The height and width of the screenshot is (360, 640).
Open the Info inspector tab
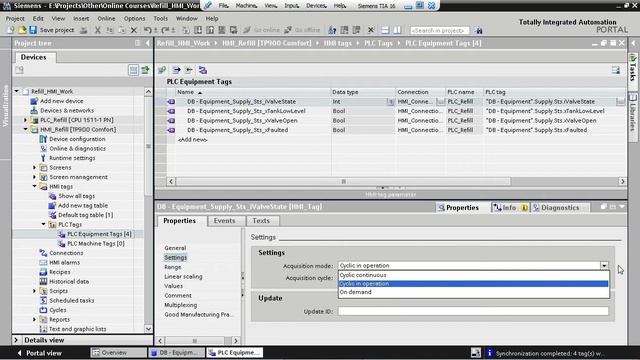tap(510, 208)
